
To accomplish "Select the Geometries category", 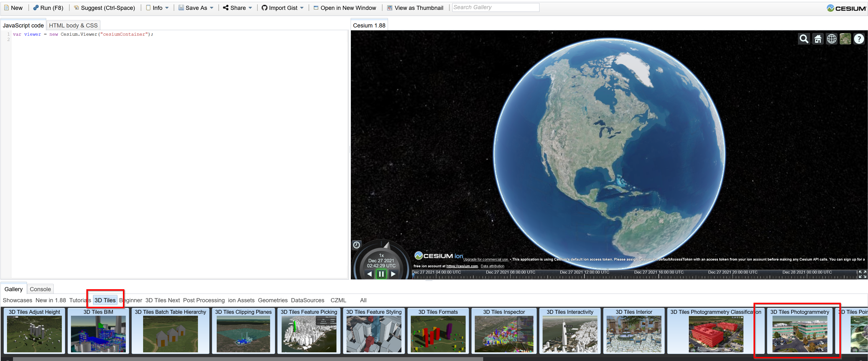I will click(x=272, y=300).
